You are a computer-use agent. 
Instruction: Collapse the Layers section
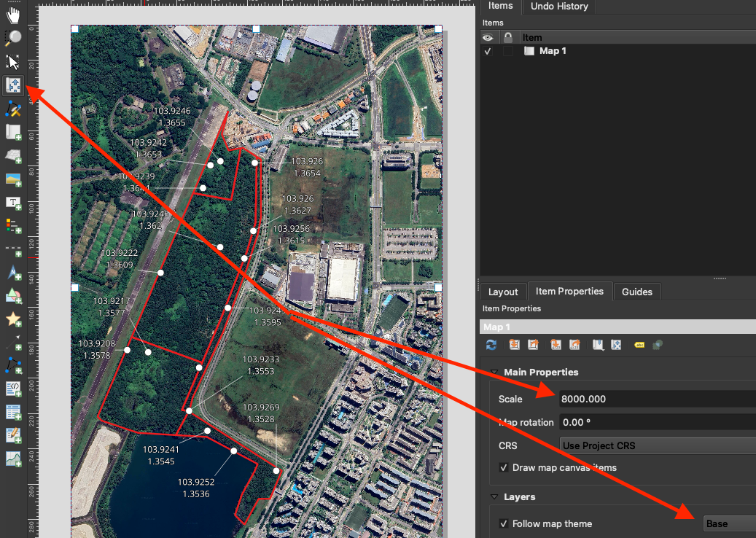pyautogui.click(x=495, y=497)
